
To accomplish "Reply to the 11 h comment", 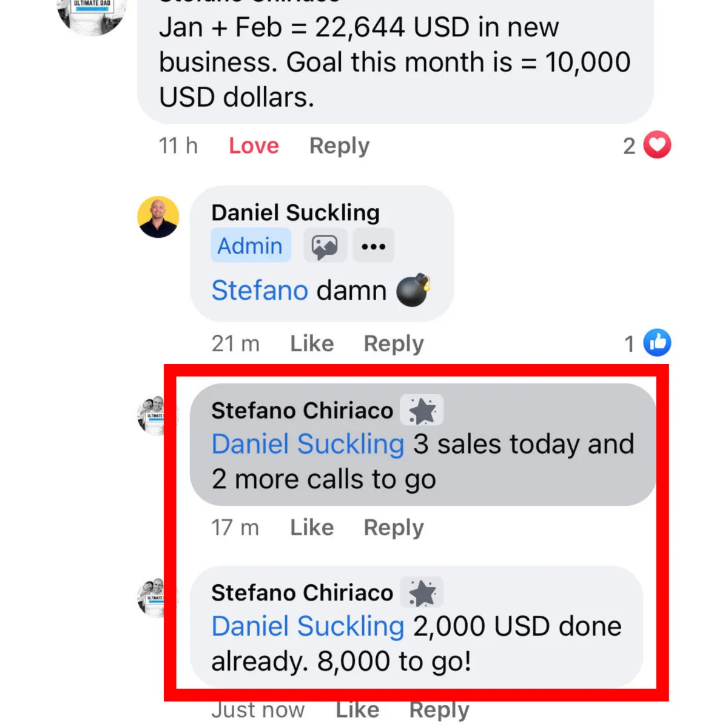I will 339,146.
